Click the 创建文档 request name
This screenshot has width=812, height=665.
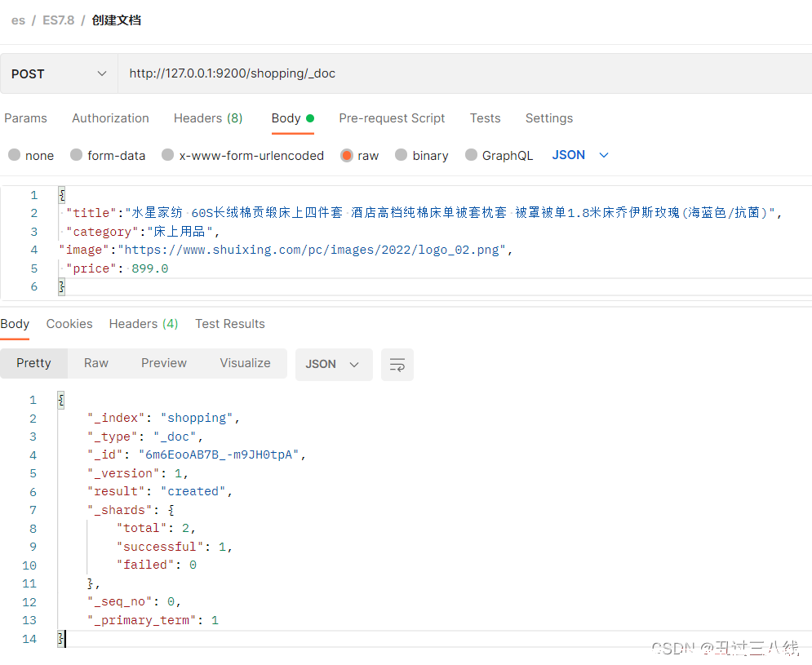coord(117,20)
